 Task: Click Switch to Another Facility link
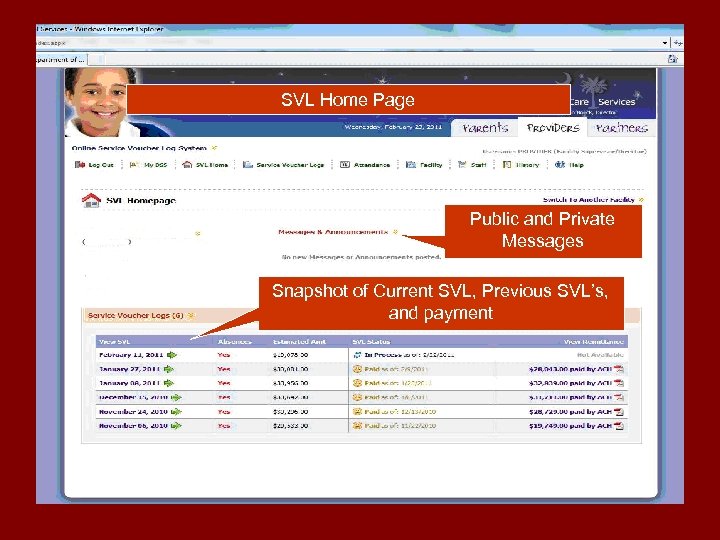(x=588, y=200)
